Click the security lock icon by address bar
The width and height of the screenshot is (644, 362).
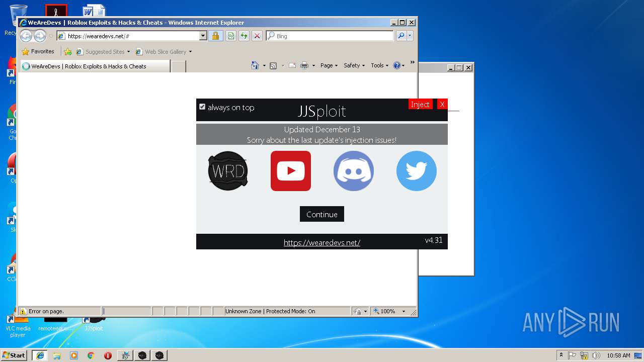click(x=215, y=36)
